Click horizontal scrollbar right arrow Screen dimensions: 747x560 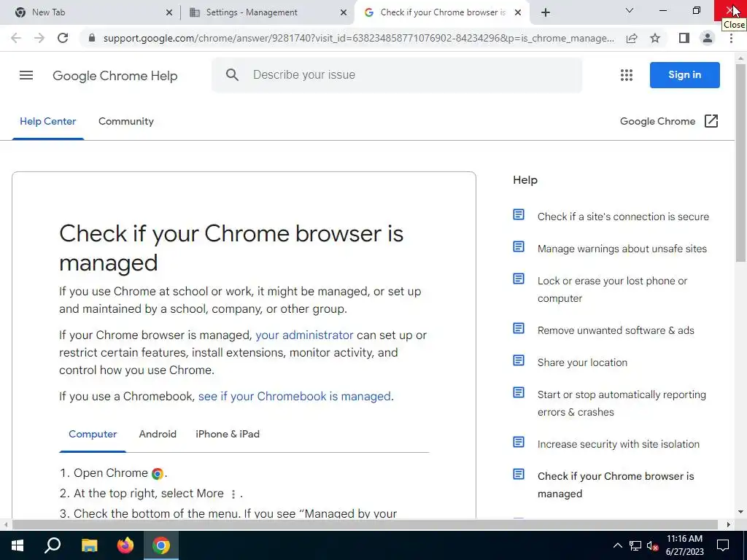729,524
